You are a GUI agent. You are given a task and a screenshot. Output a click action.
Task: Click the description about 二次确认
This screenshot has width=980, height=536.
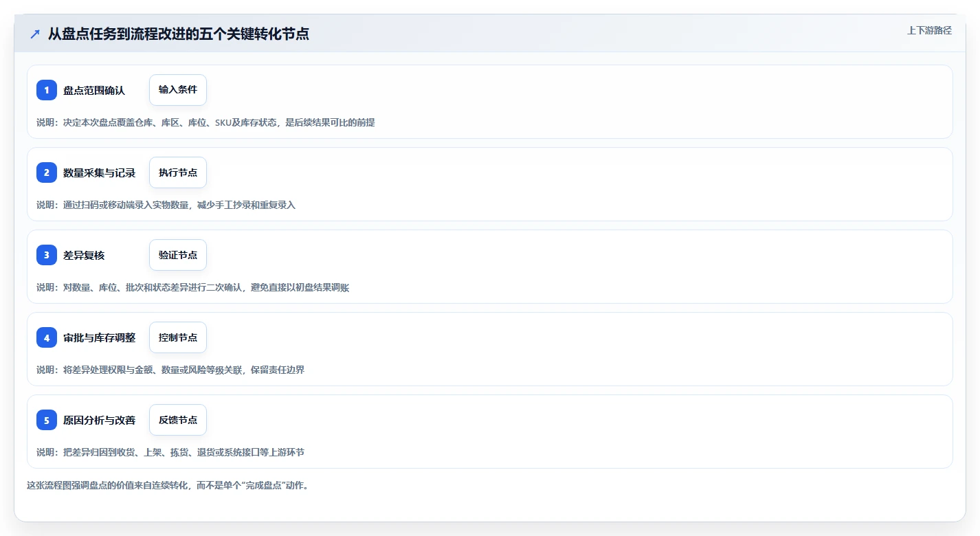point(192,287)
